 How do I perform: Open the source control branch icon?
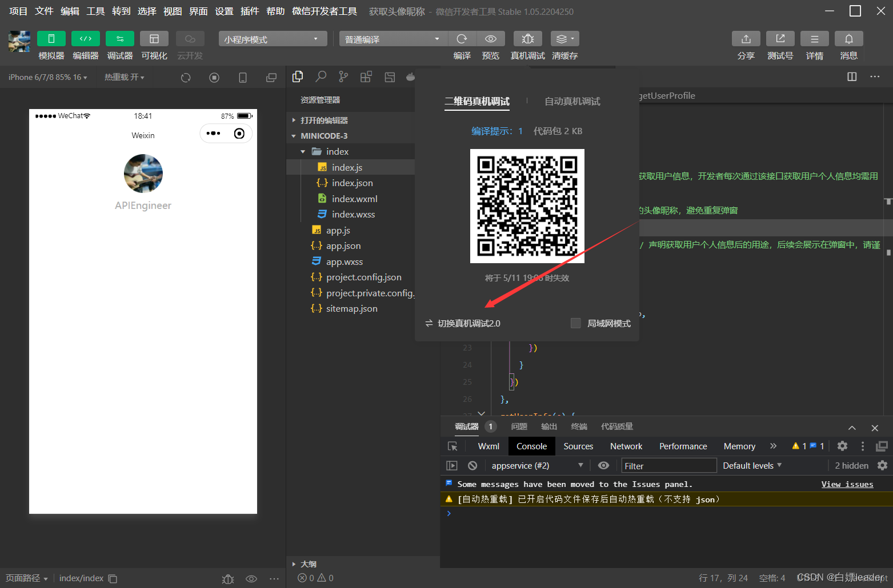coord(343,76)
